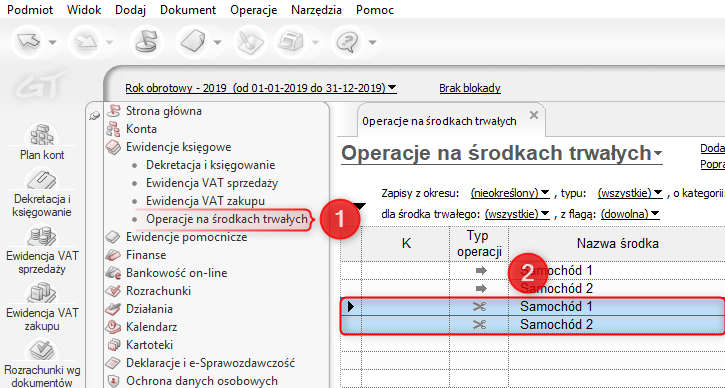Click the printer toolbar icon
The height and width of the screenshot is (388, 725).
(x=290, y=42)
